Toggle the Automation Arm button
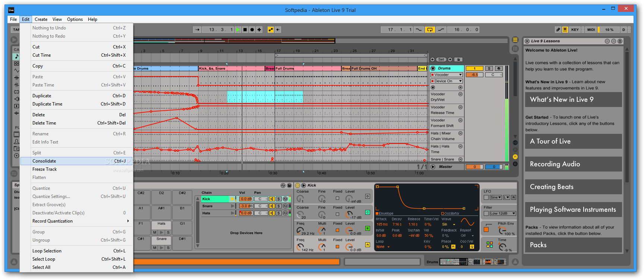Screen dimensions: 644x280 click(x=271, y=29)
